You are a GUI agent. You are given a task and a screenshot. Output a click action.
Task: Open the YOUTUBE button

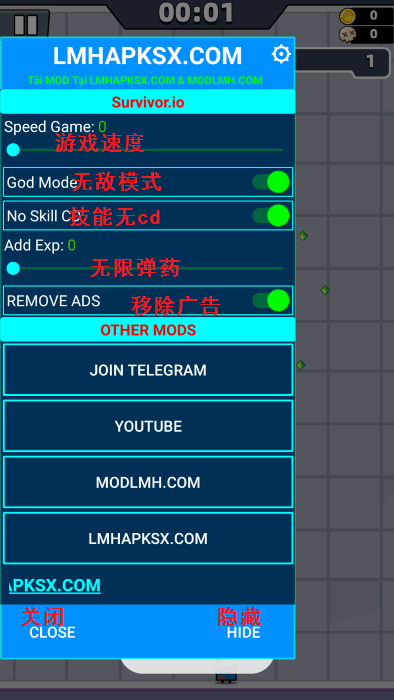[148, 426]
